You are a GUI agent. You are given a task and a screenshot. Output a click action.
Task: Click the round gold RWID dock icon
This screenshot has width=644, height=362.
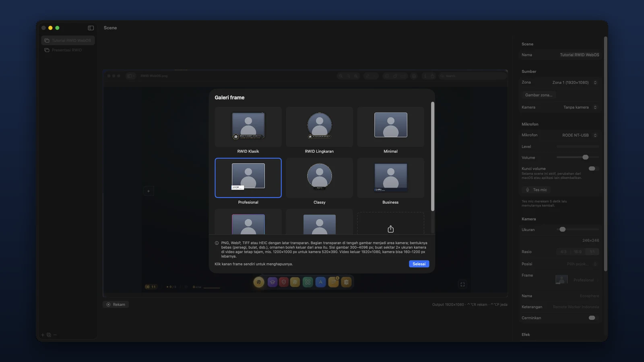point(259,282)
